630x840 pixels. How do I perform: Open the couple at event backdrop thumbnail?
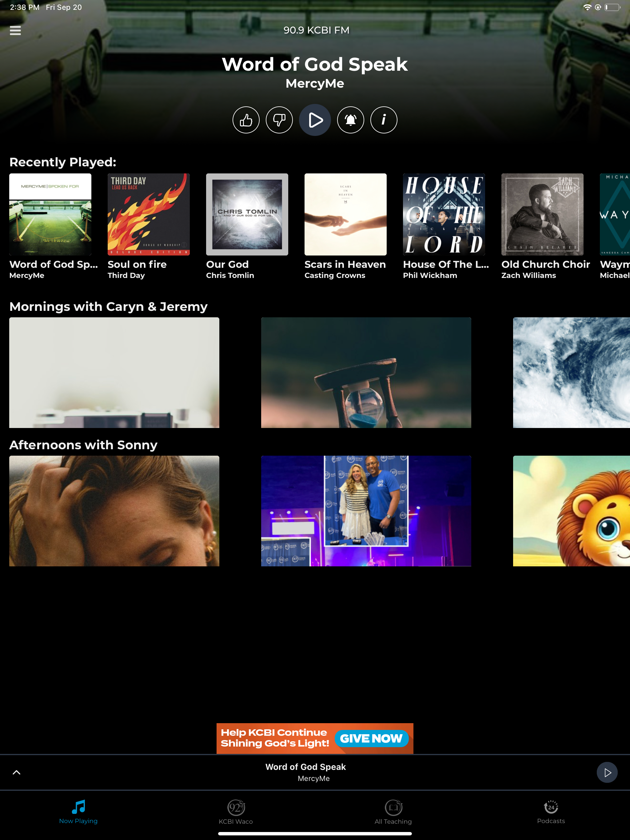(x=366, y=511)
